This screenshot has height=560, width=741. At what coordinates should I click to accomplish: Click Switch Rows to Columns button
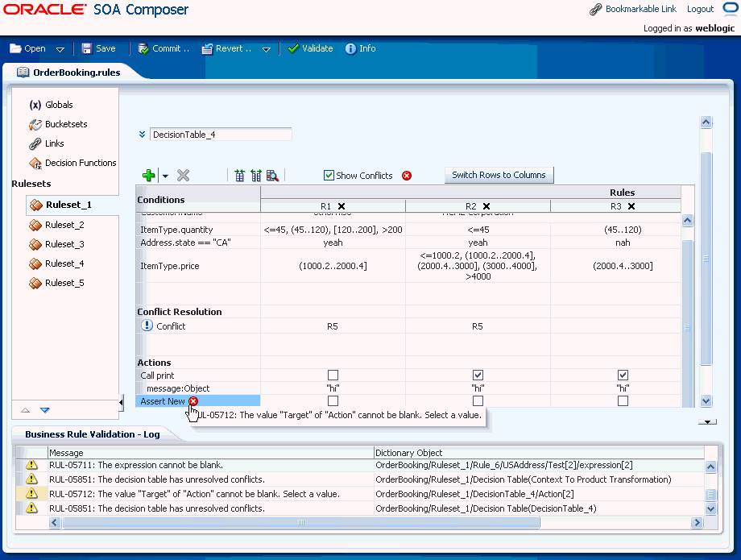pyautogui.click(x=499, y=176)
